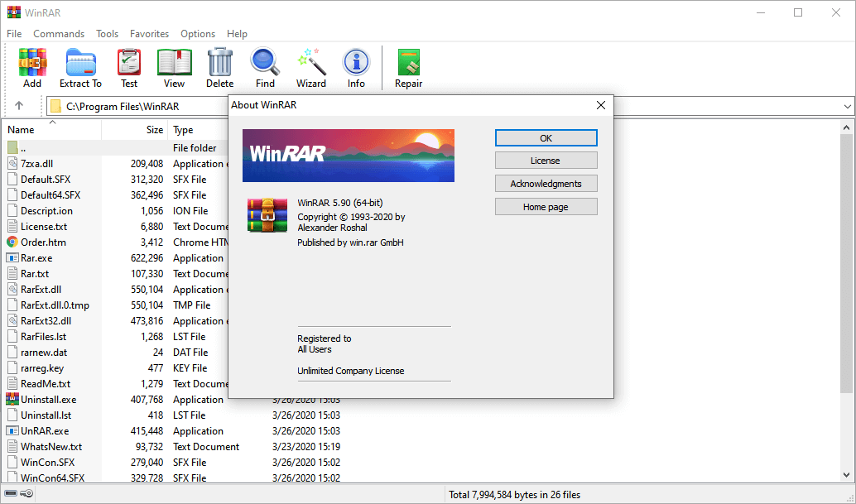Select the WhatsNew.txt file
Viewport: 856px width, 504px height.
[51, 446]
